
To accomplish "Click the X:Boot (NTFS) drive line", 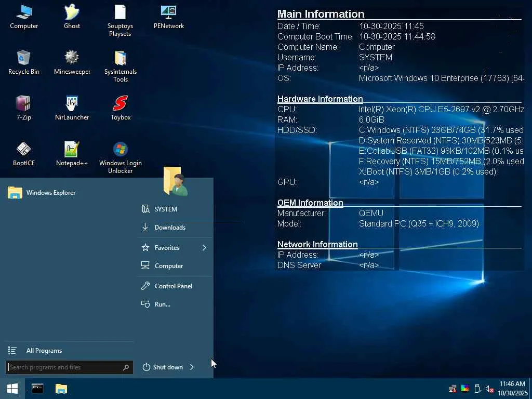I will (x=428, y=171).
